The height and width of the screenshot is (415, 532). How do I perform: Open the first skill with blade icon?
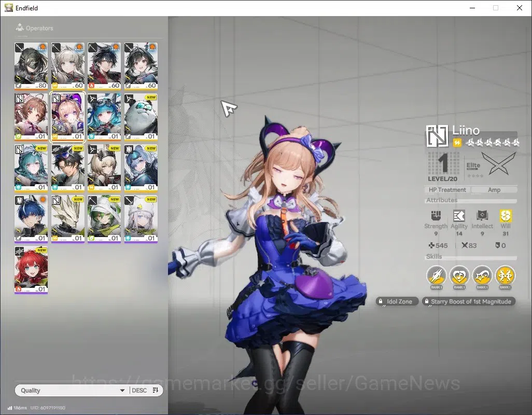click(x=436, y=275)
